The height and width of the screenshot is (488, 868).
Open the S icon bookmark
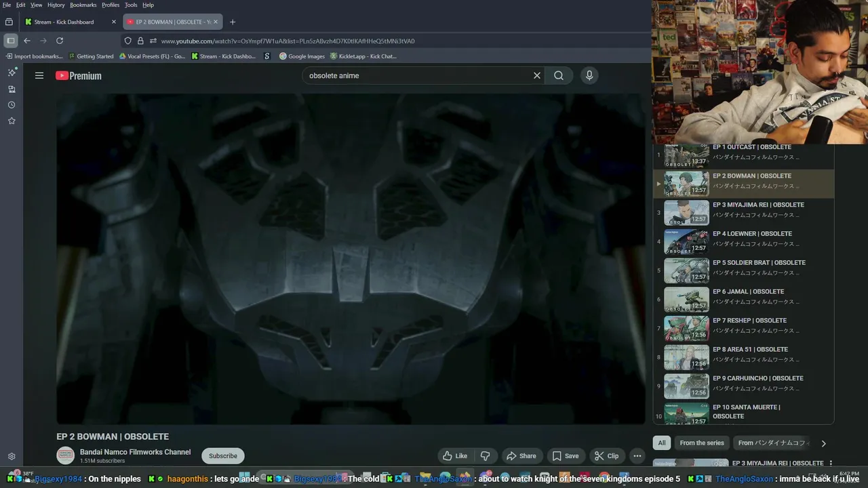[267, 56]
